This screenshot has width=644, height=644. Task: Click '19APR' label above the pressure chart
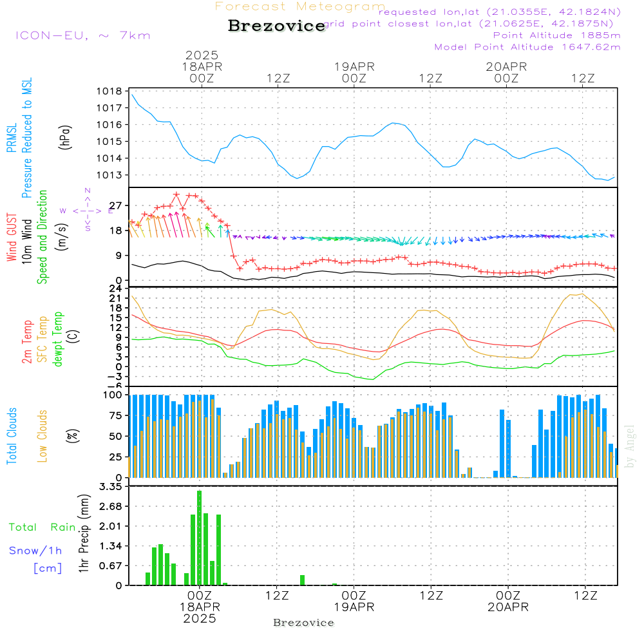click(354, 66)
